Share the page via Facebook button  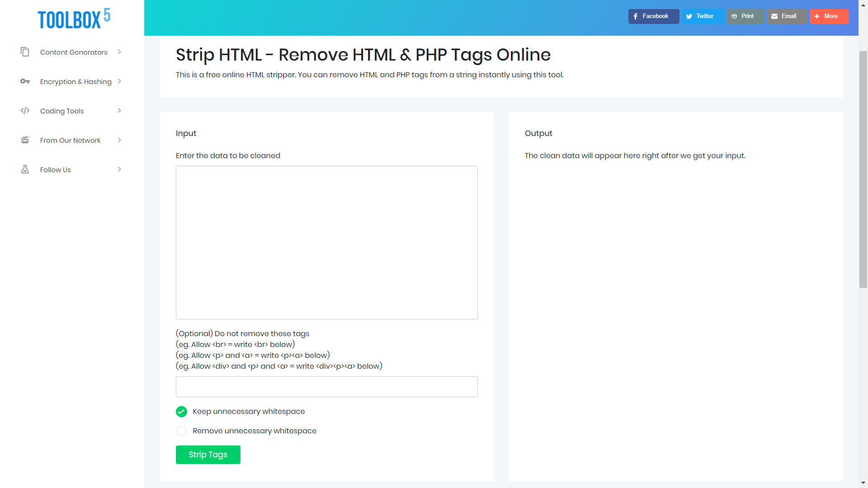click(x=653, y=16)
